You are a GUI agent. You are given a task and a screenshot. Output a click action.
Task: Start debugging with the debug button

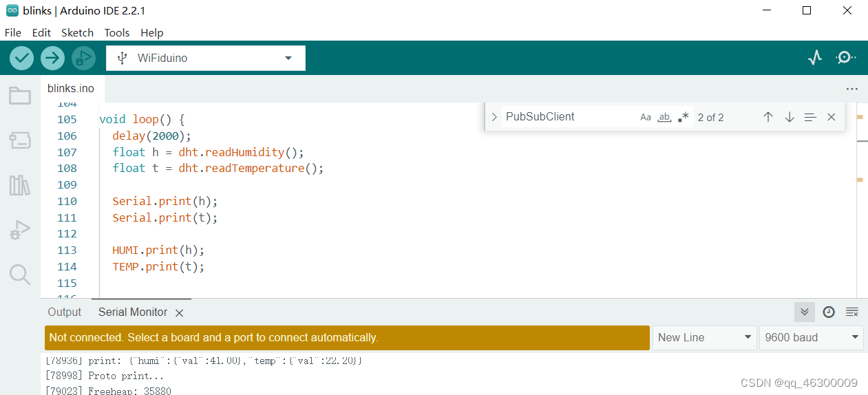pos(83,58)
